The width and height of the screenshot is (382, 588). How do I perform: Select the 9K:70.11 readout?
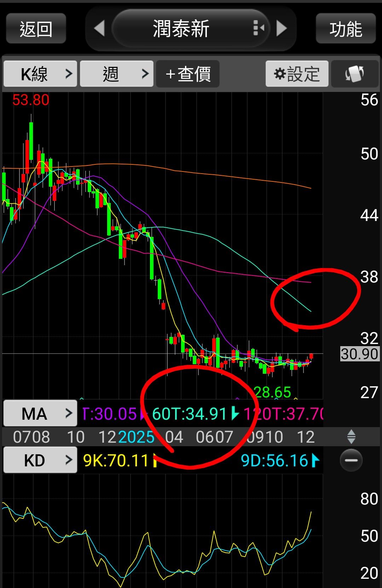point(116,460)
